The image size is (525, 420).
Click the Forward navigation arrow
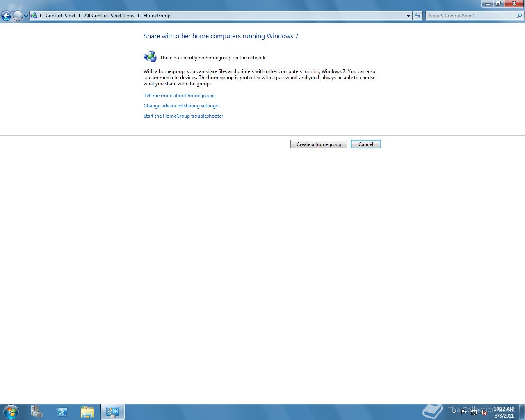(x=18, y=16)
